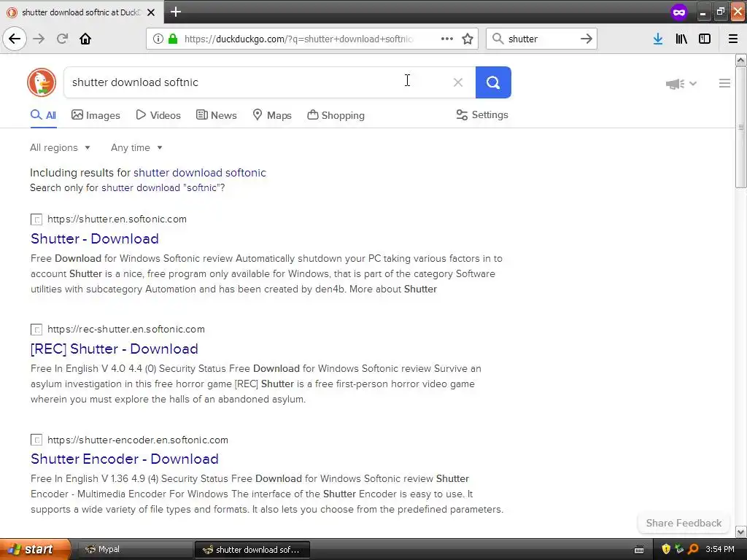Open the library bookmarks and history icon
The height and width of the screenshot is (560, 747).
click(681, 39)
